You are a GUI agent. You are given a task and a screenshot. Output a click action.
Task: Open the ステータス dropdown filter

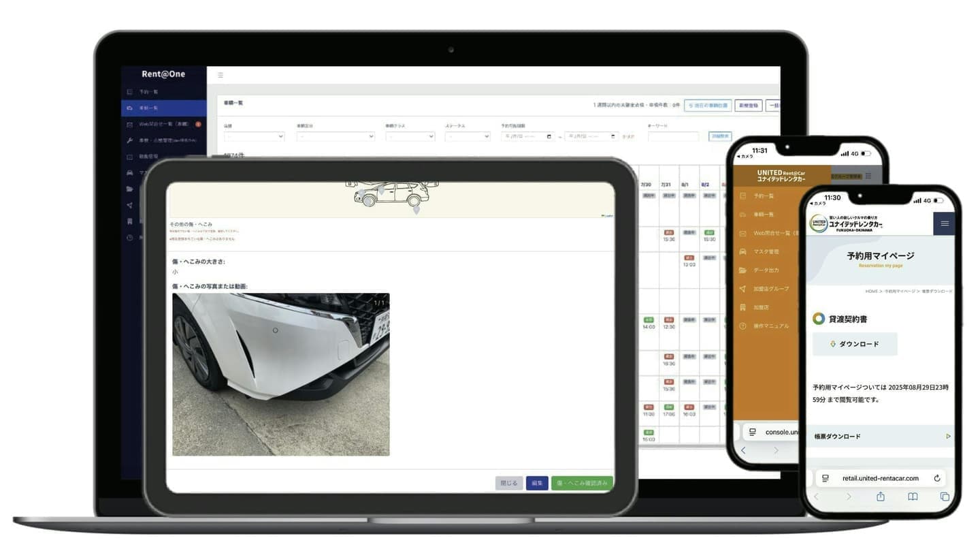pyautogui.click(x=467, y=136)
